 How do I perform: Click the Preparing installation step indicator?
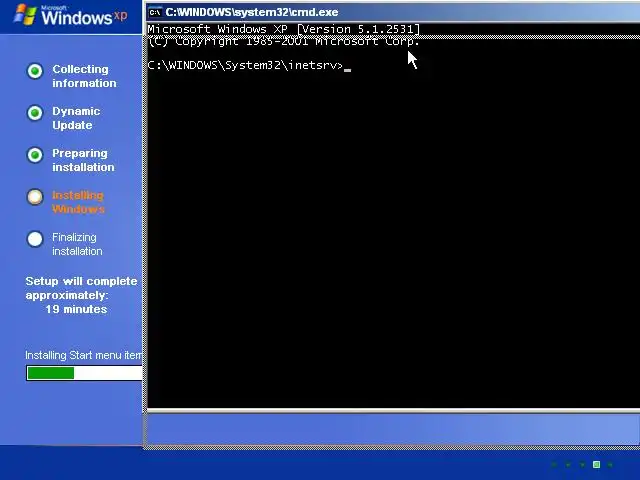click(x=35, y=155)
